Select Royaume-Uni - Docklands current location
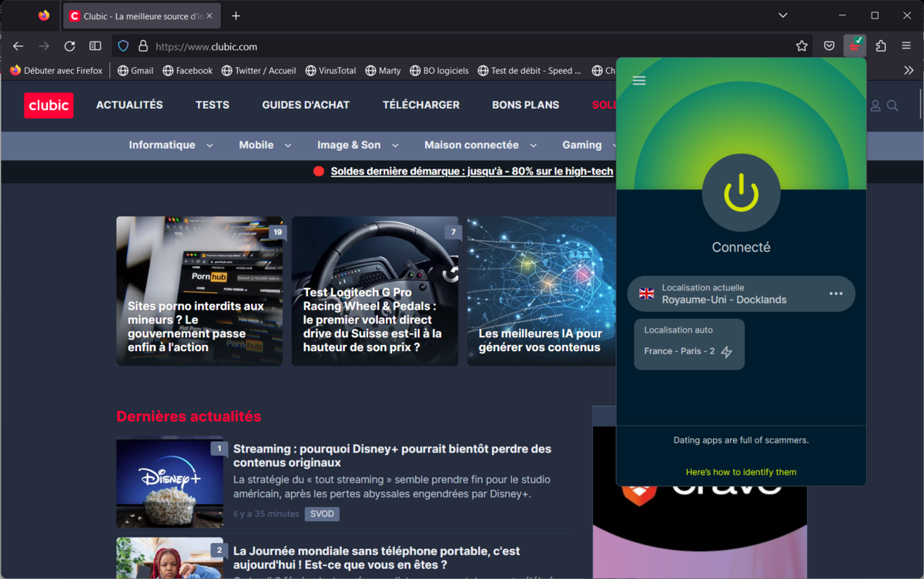This screenshot has width=924, height=579. tap(741, 293)
